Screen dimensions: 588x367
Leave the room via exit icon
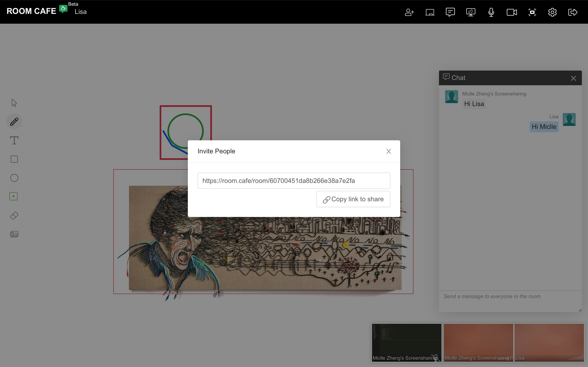573,12
